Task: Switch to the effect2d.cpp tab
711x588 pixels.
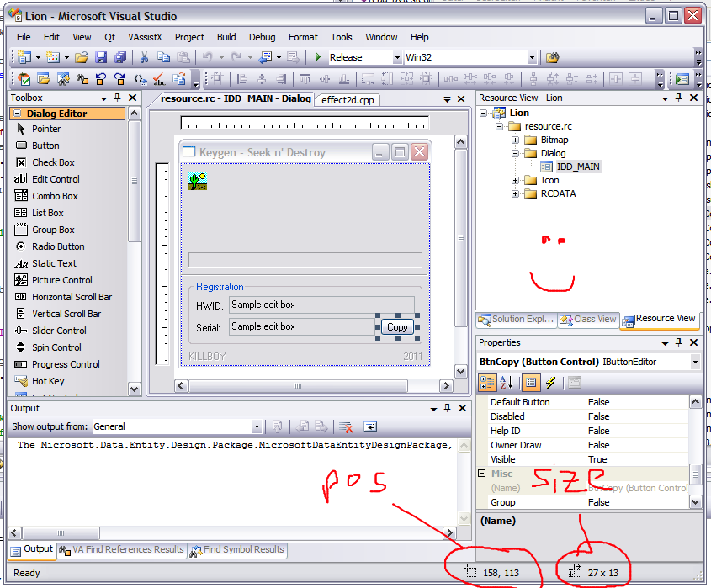Action: 348,100
